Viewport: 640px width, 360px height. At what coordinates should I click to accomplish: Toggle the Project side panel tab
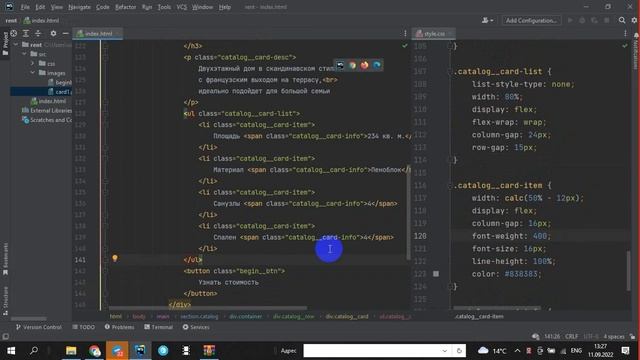[x=5, y=44]
